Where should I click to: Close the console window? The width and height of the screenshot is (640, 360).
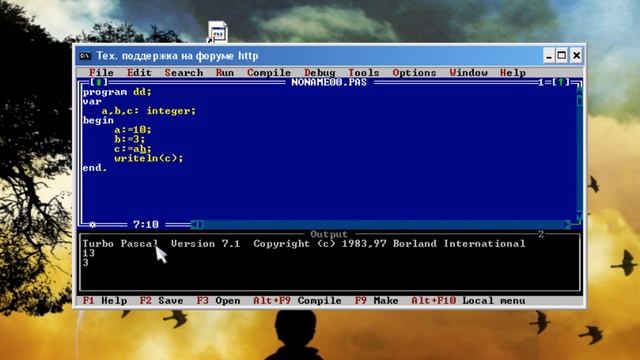pyautogui.click(x=576, y=56)
